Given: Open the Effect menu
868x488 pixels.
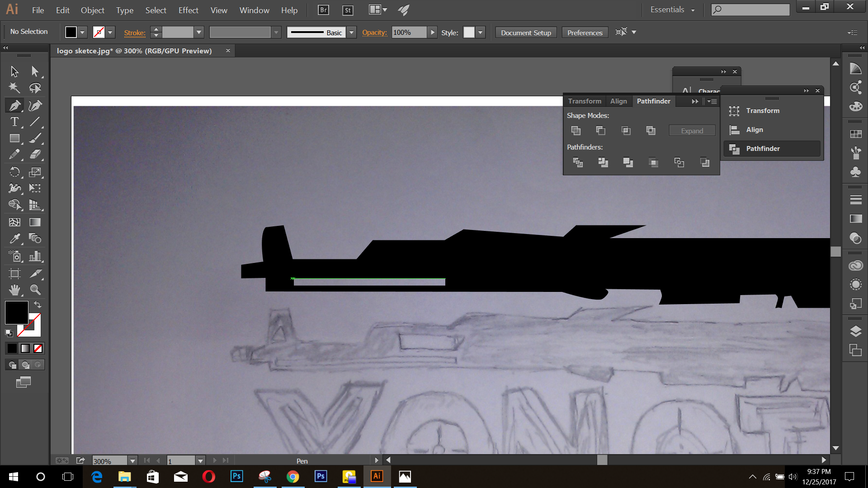Looking at the screenshot, I should [x=189, y=10].
